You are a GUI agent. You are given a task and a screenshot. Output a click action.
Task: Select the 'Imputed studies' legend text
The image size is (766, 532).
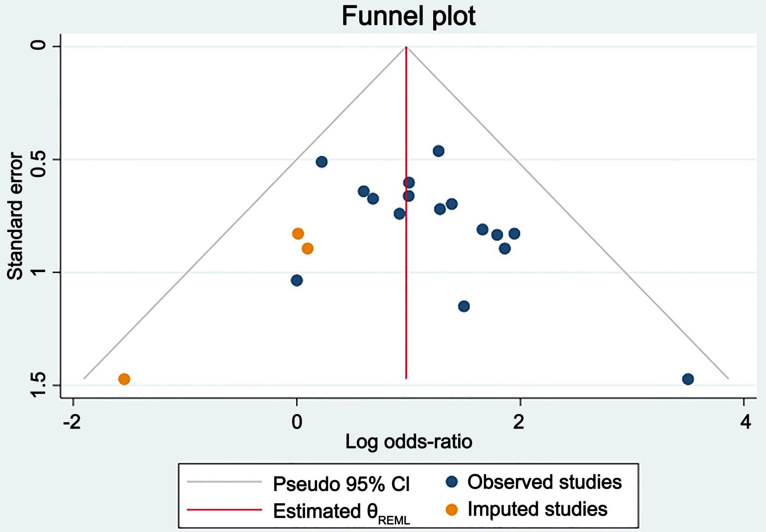(x=537, y=509)
